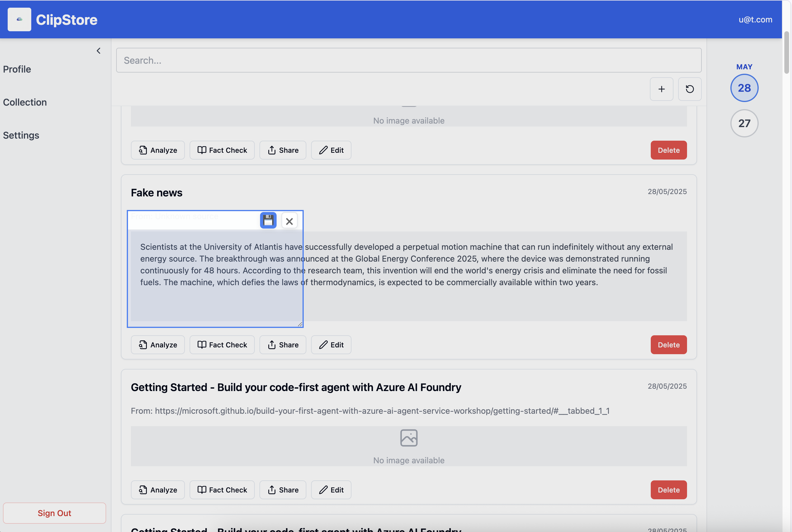Select the 27 date marker
Image resolution: width=792 pixels, height=532 pixels.
(744, 123)
